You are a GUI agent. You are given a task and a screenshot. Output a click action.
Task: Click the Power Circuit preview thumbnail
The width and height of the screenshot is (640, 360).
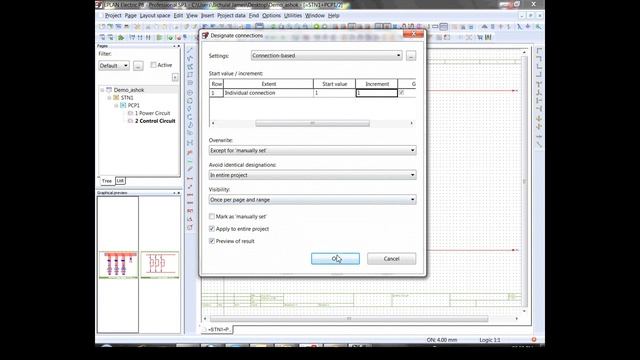click(x=118, y=265)
